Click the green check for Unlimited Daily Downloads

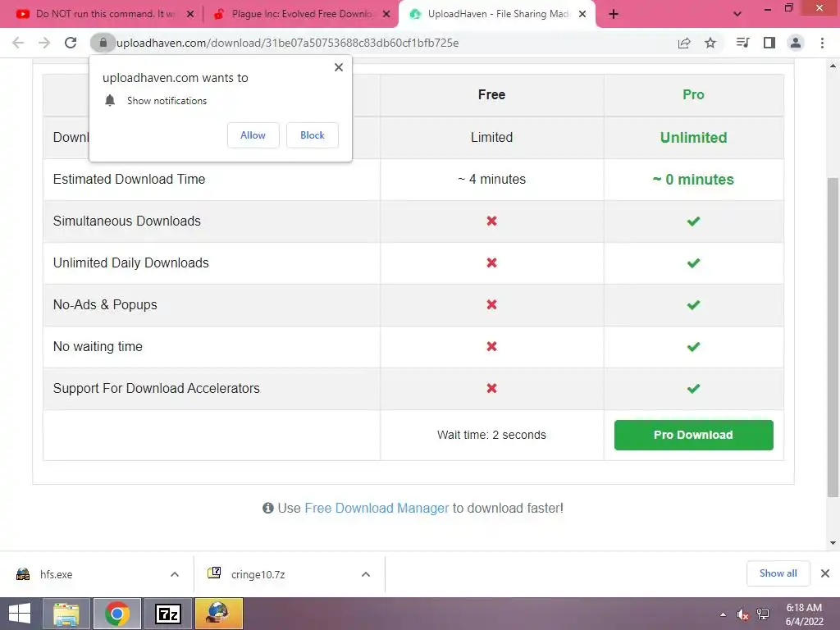[x=693, y=262]
